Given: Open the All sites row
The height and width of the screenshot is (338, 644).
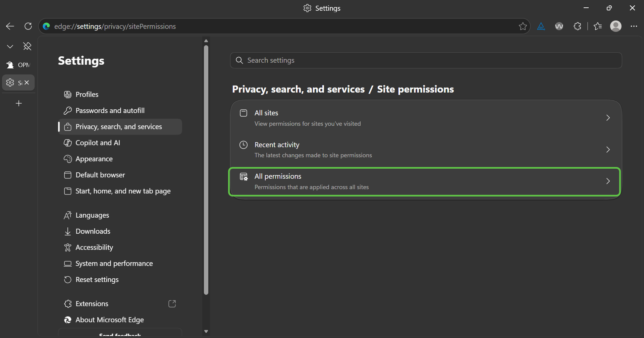Looking at the screenshot, I should 426,118.
